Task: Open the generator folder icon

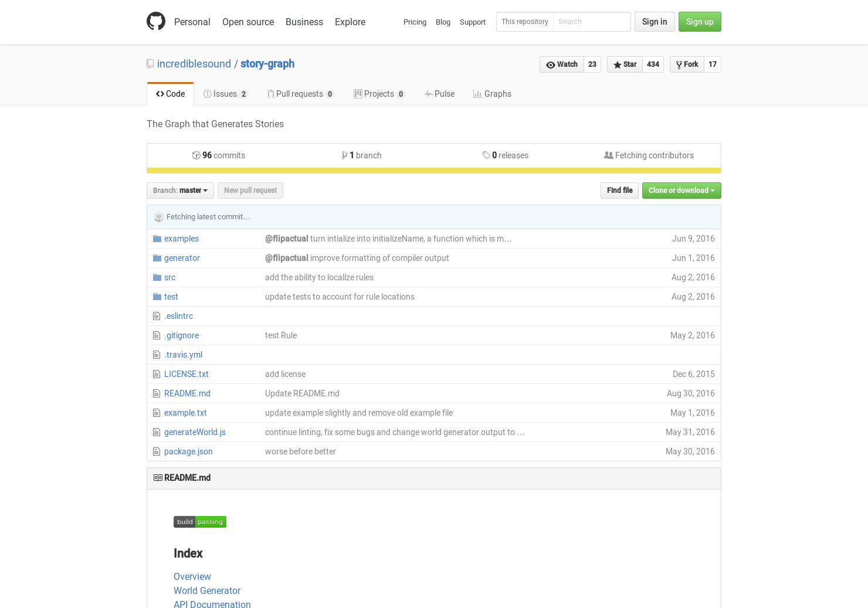Action: click(157, 258)
